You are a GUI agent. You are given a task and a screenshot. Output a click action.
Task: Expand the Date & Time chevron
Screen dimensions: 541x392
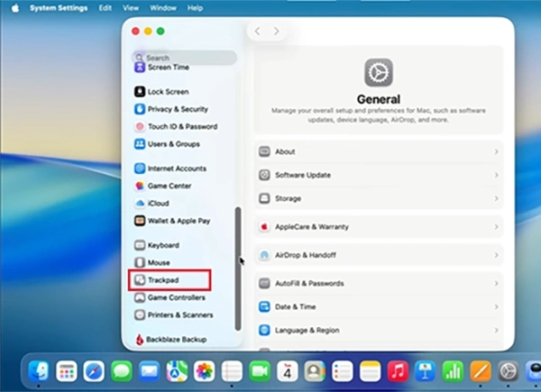pyautogui.click(x=496, y=307)
